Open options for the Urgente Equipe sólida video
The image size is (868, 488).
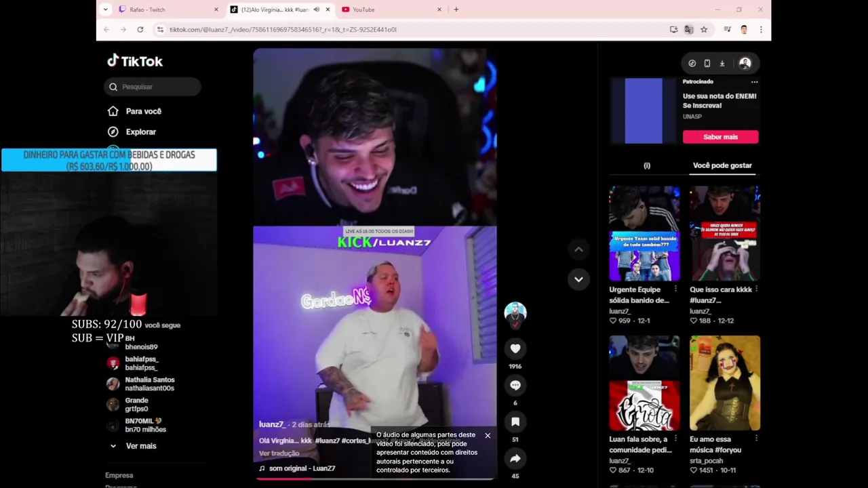tap(675, 289)
